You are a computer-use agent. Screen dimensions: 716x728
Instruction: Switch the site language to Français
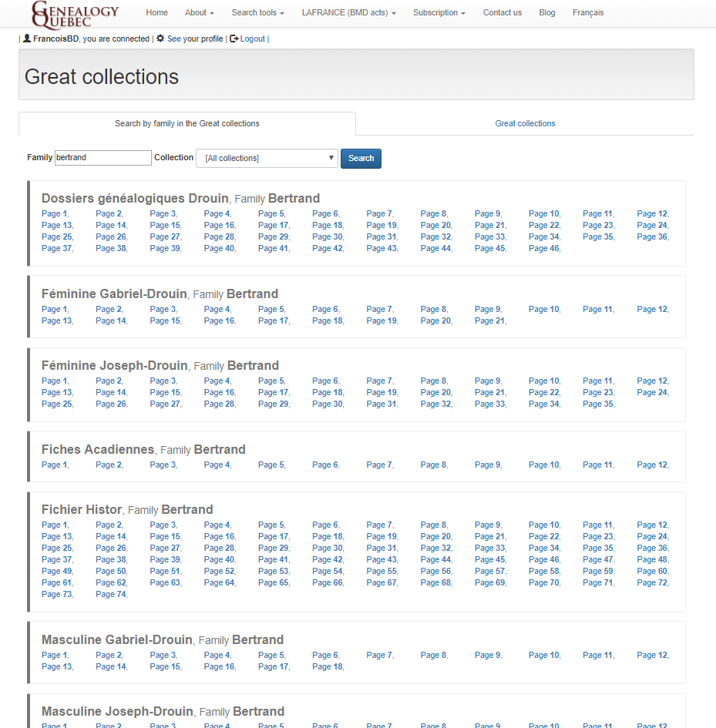pyautogui.click(x=588, y=12)
